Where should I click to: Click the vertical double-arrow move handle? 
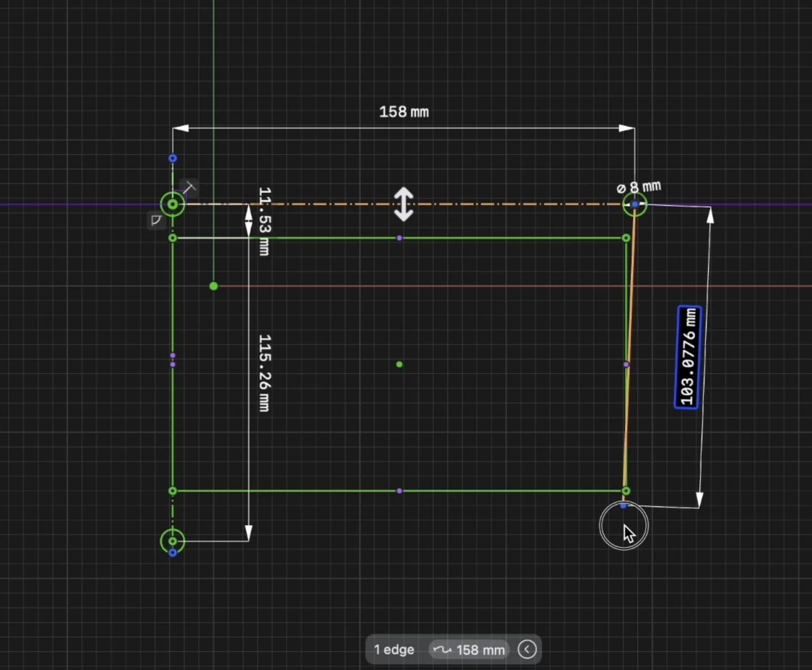click(x=403, y=203)
